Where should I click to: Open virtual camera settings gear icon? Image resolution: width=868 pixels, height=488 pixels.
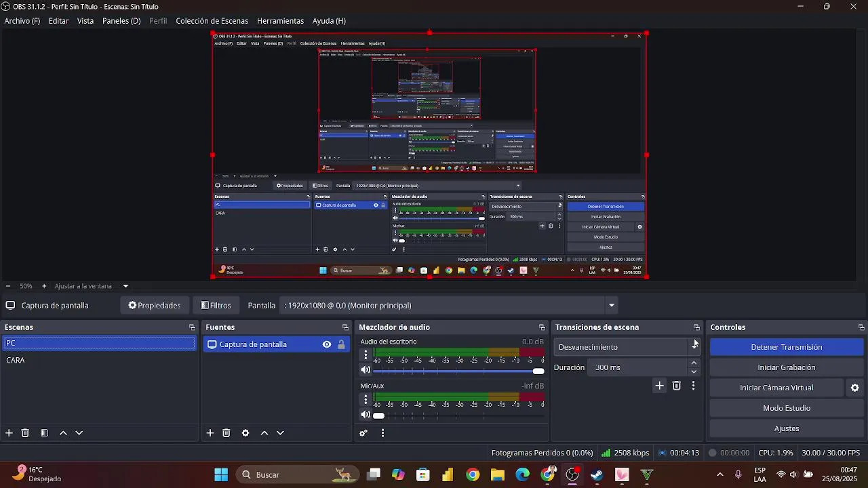(x=855, y=388)
